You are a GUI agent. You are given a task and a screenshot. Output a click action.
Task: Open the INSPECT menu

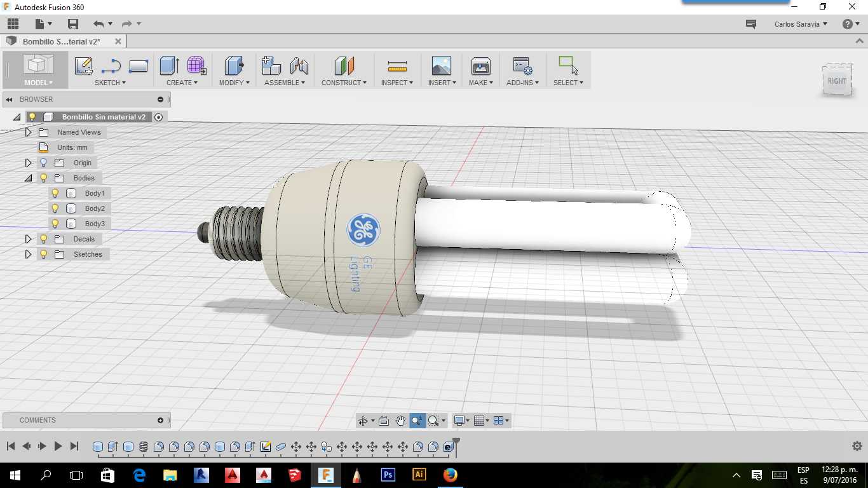[397, 83]
